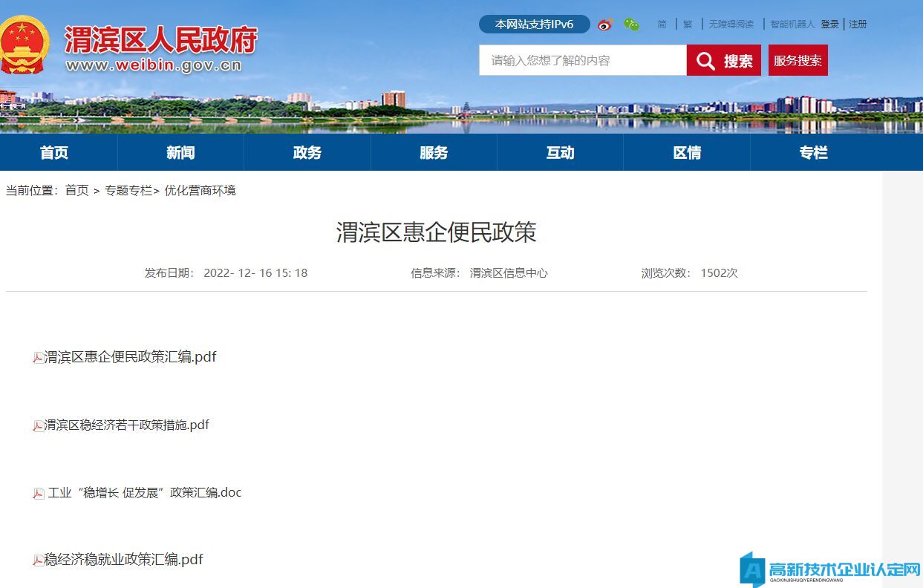Viewport: 923px width, 588px height.
Task: Click 首页 in the breadcrumb path
Action: click(76, 191)
